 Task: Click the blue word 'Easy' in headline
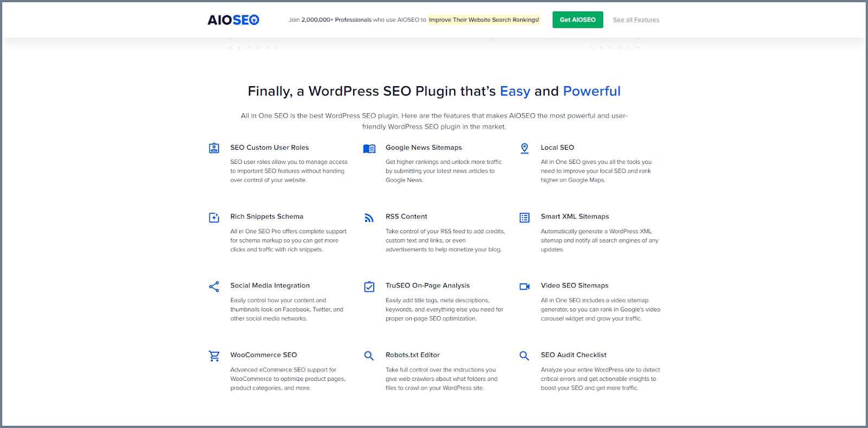click(x=515, y=91)
